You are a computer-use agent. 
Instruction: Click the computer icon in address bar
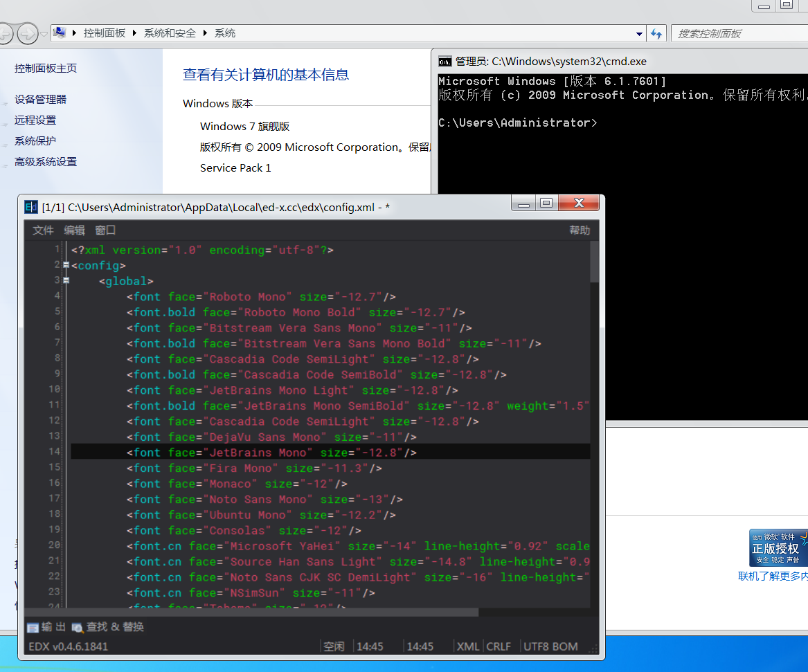pos(60,33)
